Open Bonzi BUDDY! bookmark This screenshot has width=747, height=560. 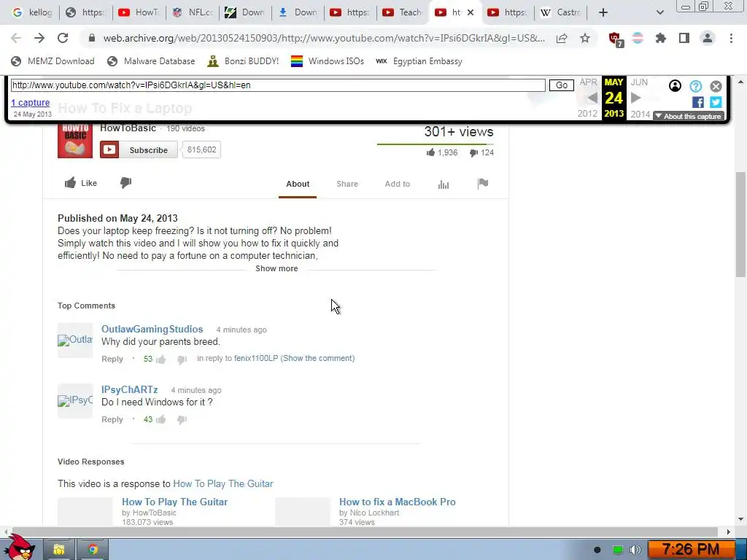pos(243,61)
